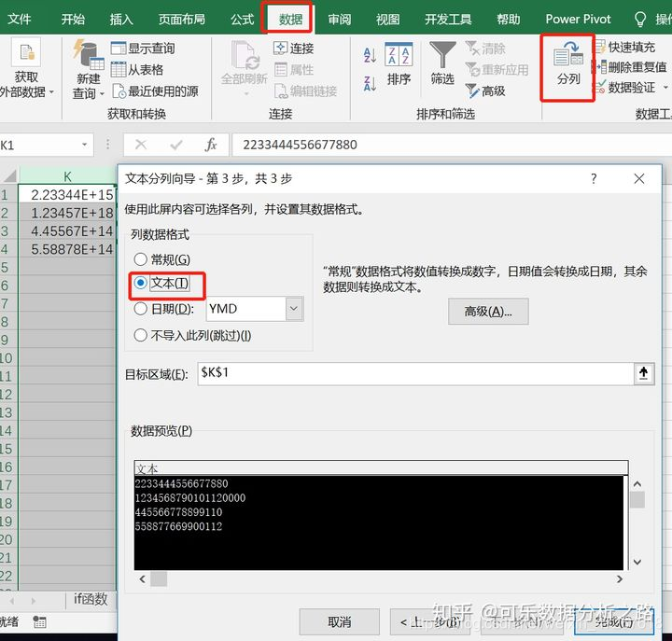Select column K header

[67, 176]
